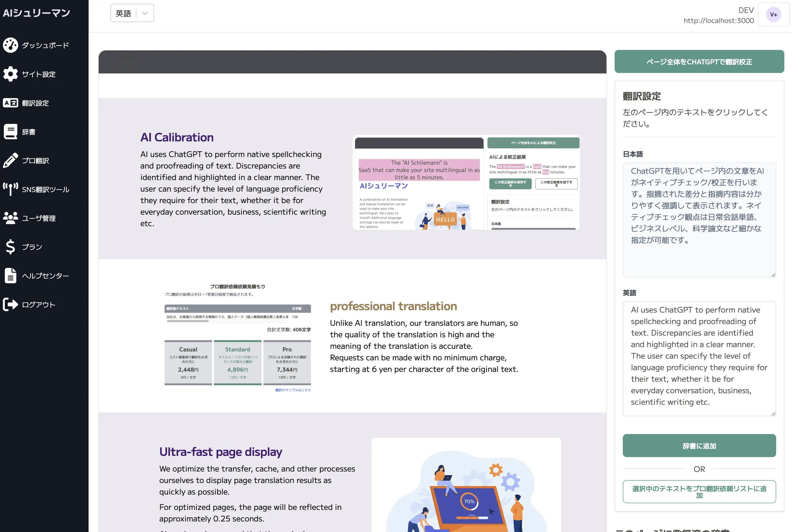
Task: Select paragraph about approximately 0.25 seconds
Action: tap(250, 513)
